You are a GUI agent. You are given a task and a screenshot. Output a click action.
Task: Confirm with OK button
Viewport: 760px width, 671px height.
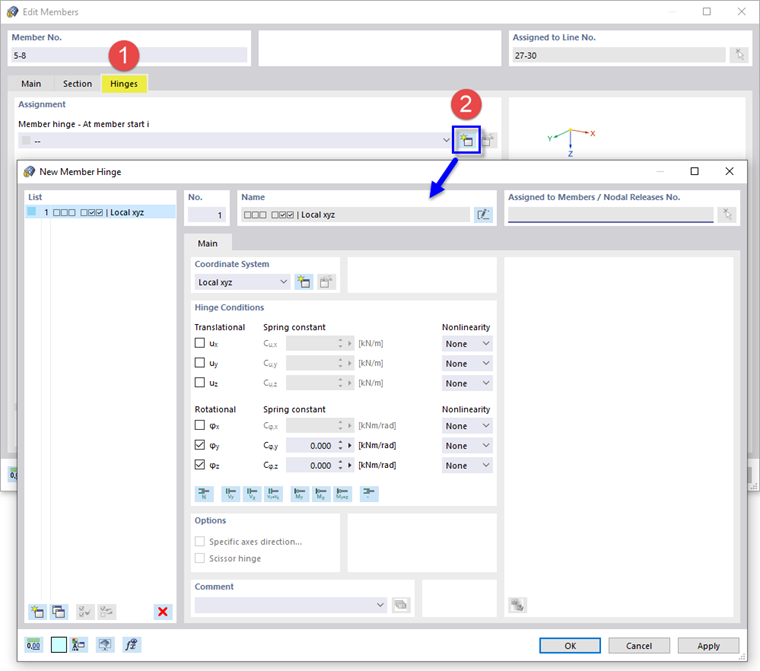point(570,646)
